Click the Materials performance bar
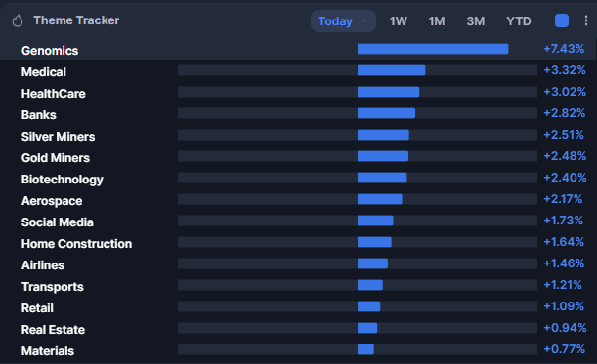Screen dimensions: 597x364 point(365,349)
